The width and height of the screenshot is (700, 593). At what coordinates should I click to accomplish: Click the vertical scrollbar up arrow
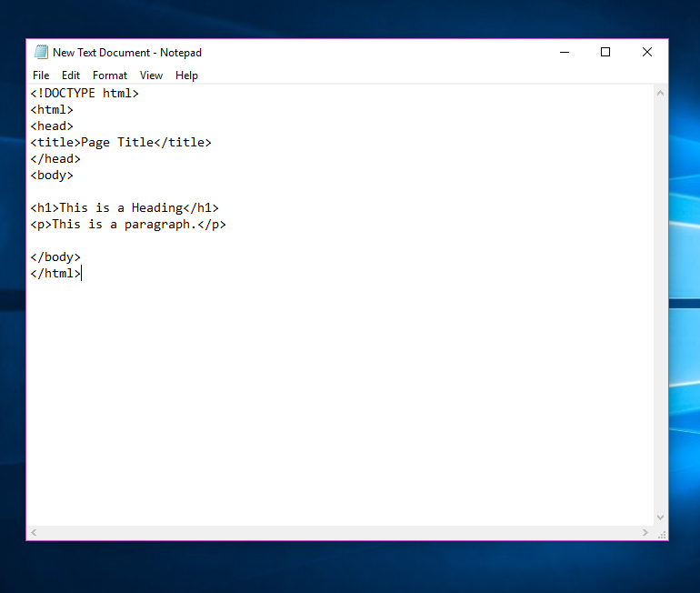coord(660,93)
